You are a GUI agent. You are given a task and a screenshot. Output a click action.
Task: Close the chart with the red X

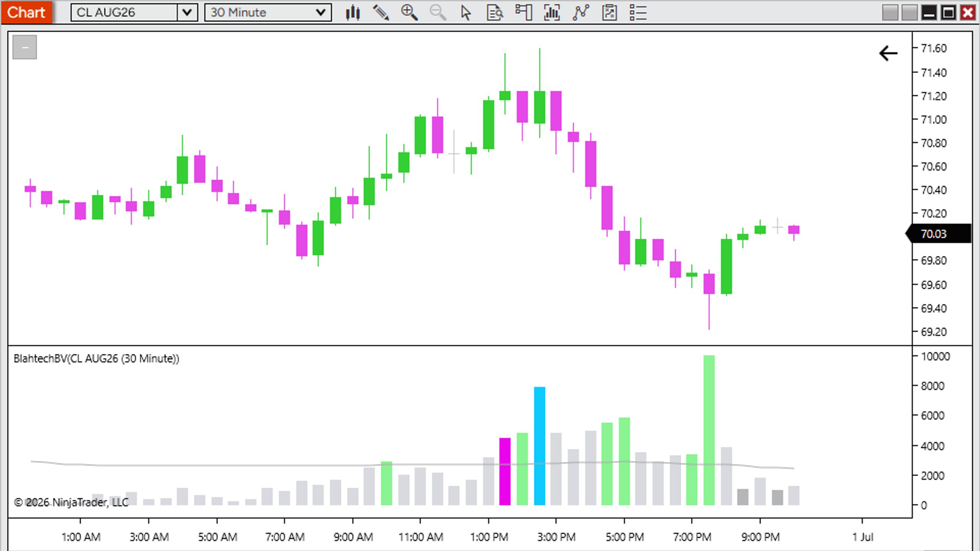pos(968,13)
